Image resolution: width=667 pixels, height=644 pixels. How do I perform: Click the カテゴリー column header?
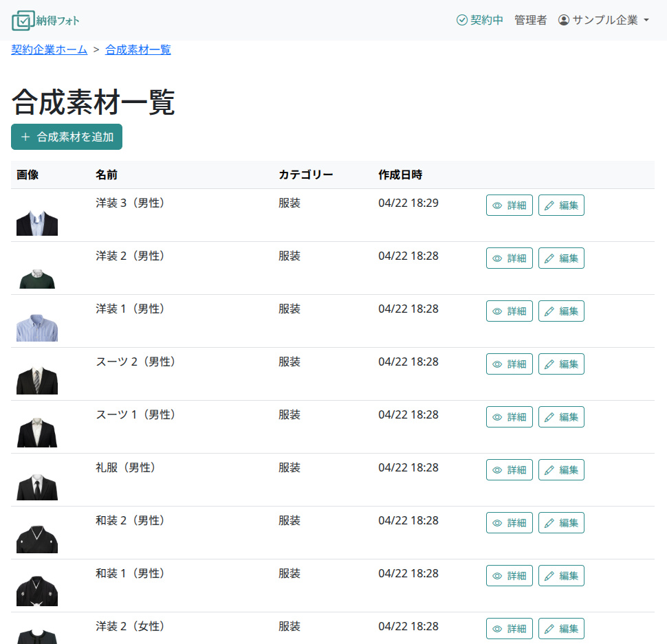306,175
